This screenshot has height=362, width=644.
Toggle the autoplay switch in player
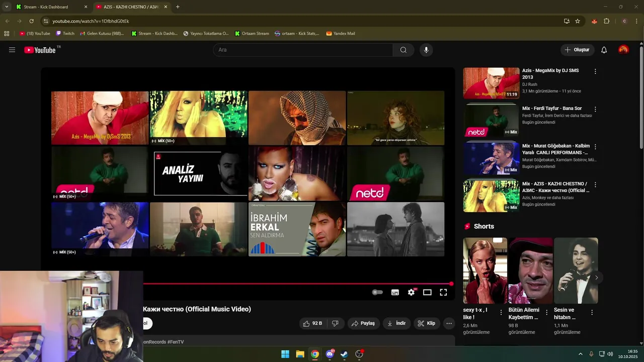click(377, 292)
